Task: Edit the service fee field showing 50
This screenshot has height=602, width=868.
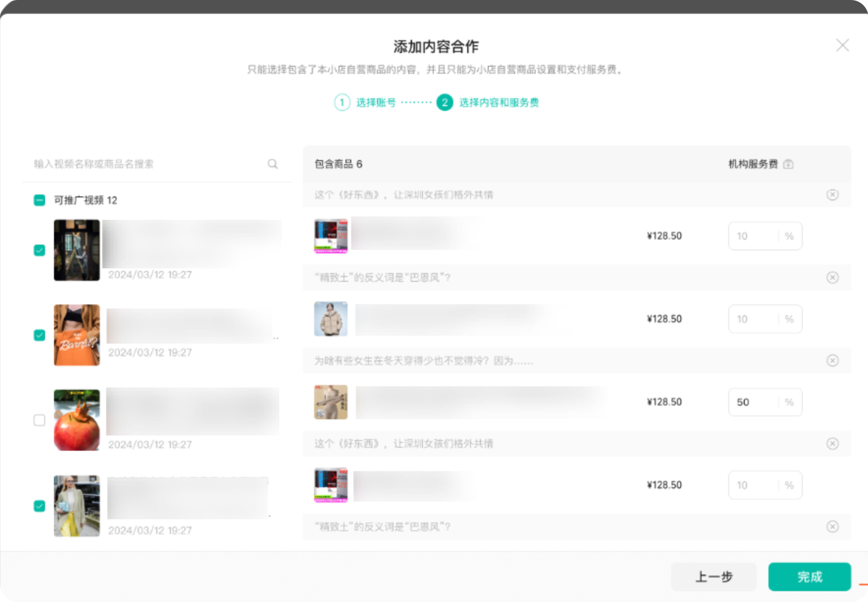Action: (753, 402)
